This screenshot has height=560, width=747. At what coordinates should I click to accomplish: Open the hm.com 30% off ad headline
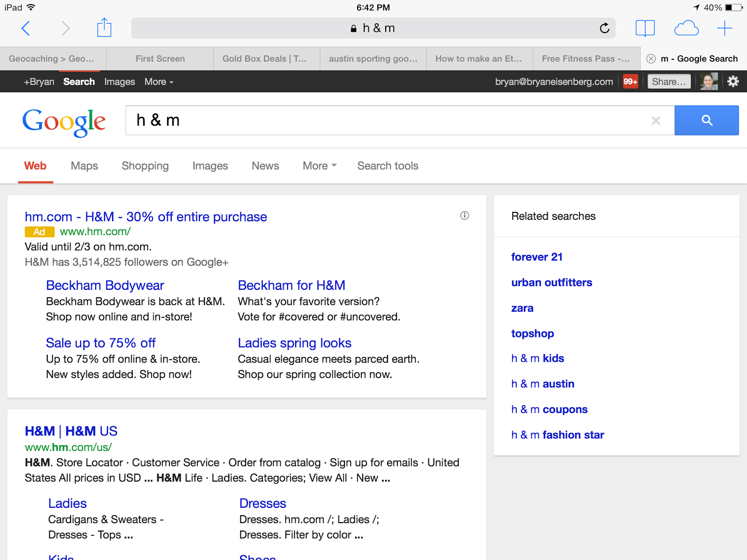146,217
